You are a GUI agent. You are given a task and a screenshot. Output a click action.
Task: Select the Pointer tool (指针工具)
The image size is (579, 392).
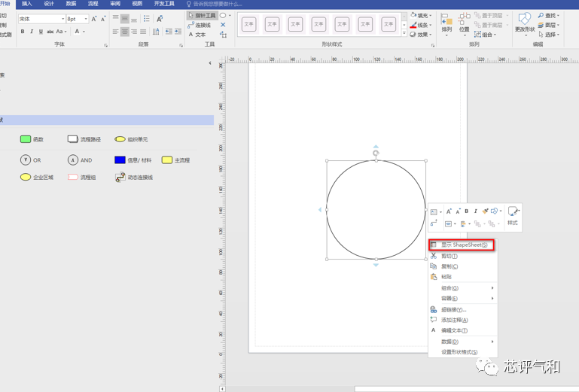click(x=202, y=16)
